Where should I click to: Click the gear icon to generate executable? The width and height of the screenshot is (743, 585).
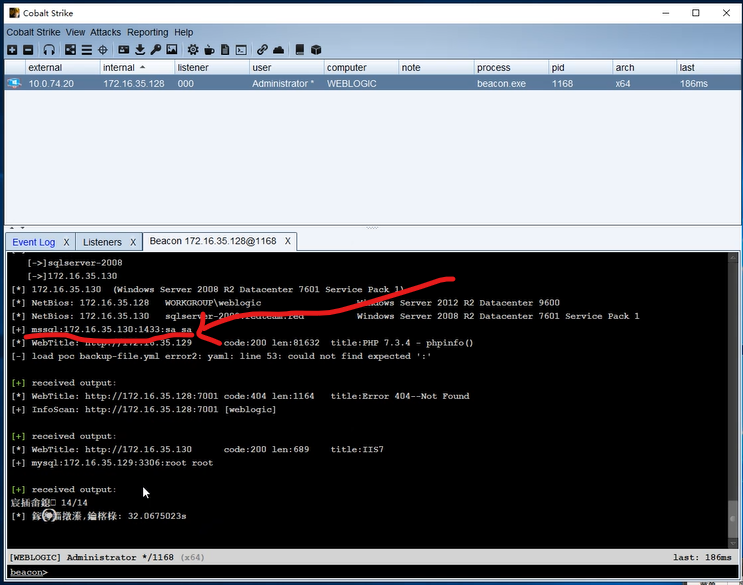pos(193,50)
